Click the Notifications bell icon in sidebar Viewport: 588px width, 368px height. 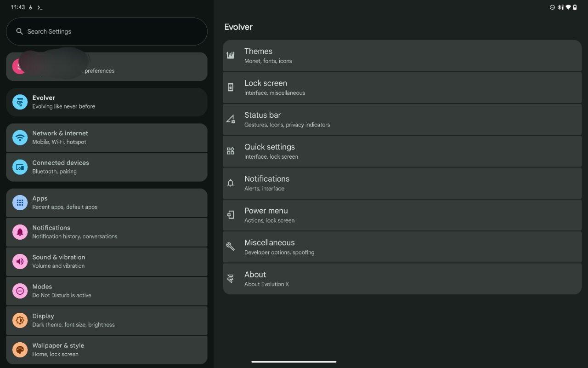20,232
